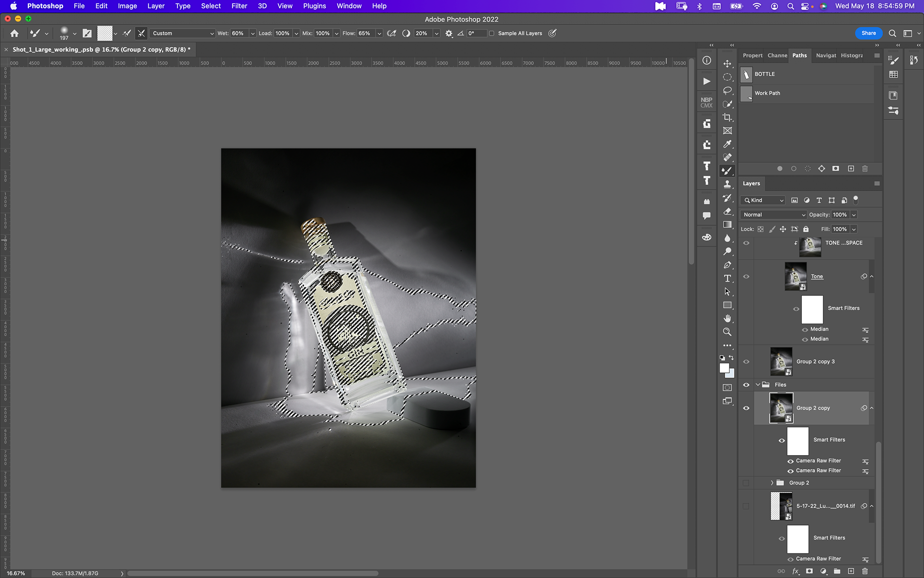This screenshot has height=578, width=924.
Task: Select the Crop tool
Action: point(727,117)
